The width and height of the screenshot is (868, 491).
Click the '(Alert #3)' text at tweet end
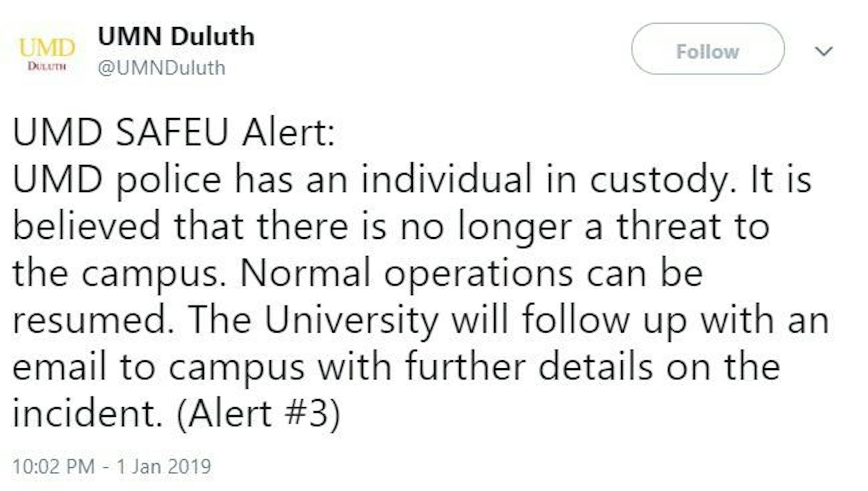coord(258,414)
